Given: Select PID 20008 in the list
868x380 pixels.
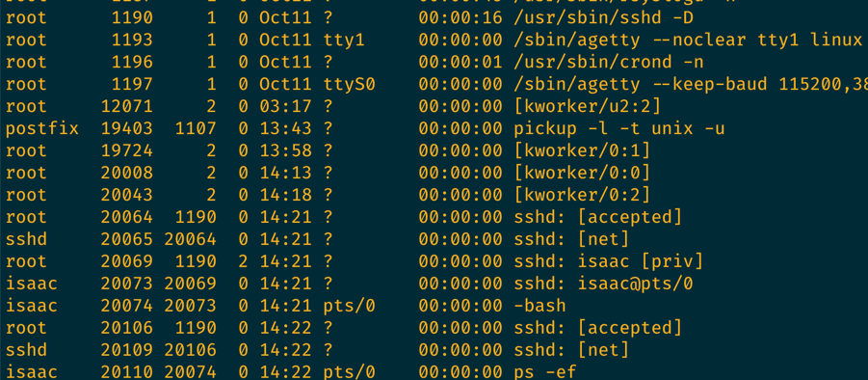Looking at the screenshot, I should click(x=127, y=173).
